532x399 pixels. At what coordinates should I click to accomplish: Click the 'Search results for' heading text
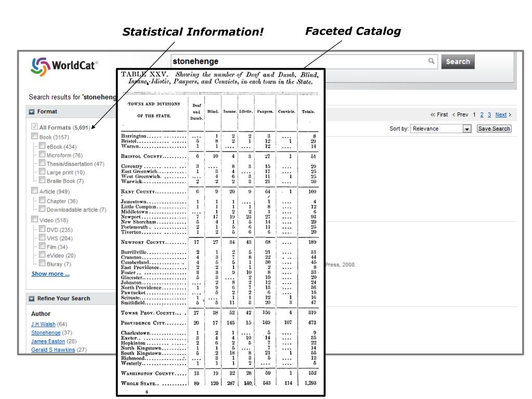coord(55,97)
